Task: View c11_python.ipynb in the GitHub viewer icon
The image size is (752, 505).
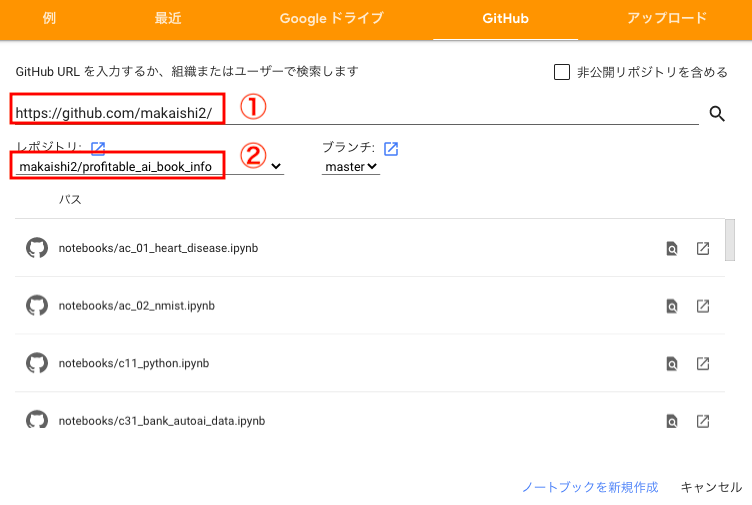Action: [672, 364]
